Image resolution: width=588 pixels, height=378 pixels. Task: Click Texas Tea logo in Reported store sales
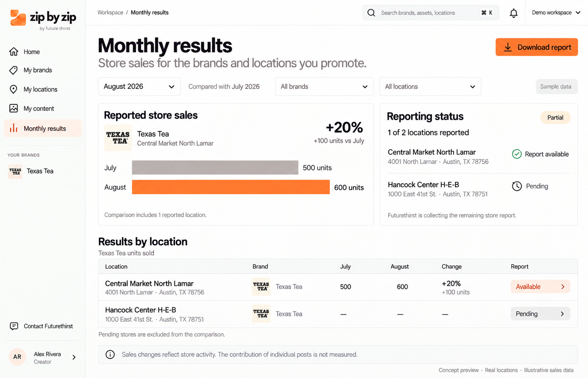[118, 138]
